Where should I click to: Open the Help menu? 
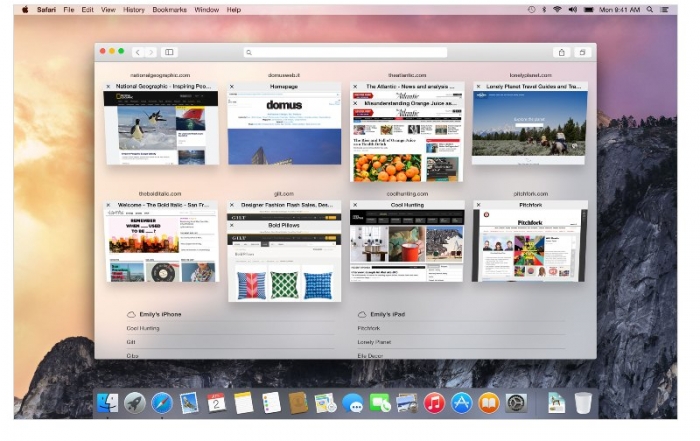click(233, 9)
